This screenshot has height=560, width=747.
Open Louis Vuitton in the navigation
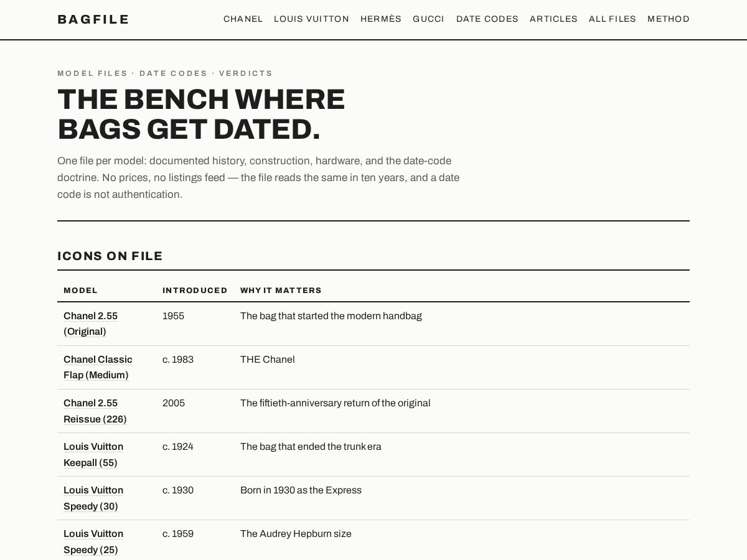pos(311,19)
